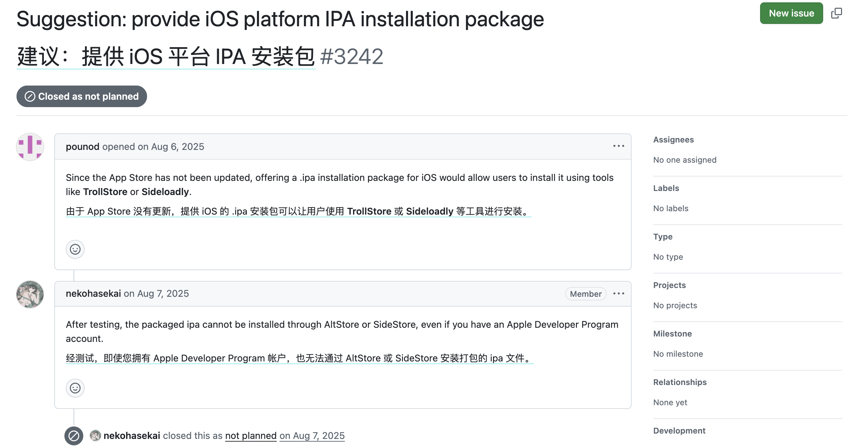Click the 'not planned' link
The image size is (868, 446).
251,436
